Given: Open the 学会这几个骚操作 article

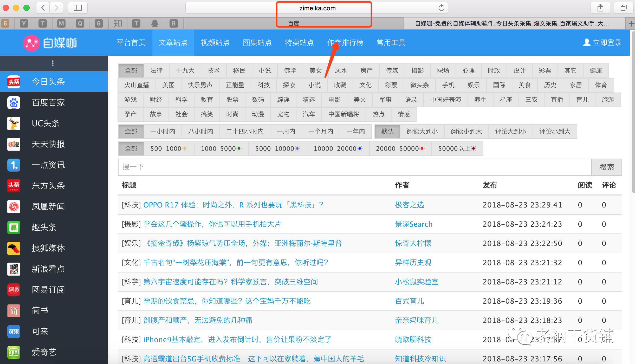Looking at the screenshot, I should tap(212, 224).
